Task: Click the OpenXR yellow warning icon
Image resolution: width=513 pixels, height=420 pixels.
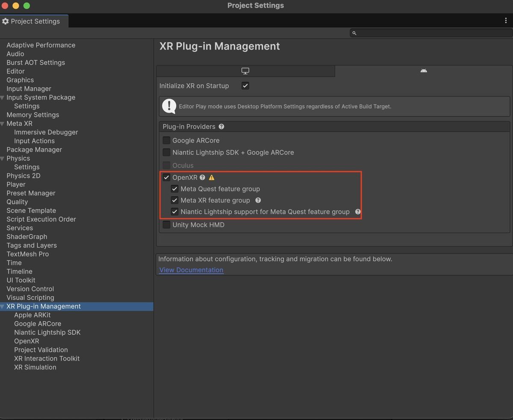Action: (x=212, y=177)
